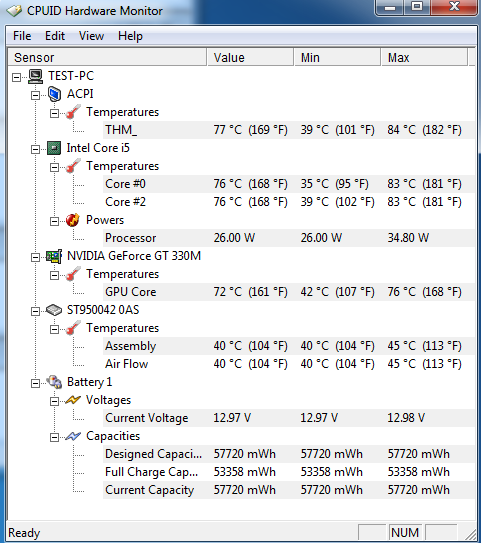
Task: Select the ST950042 0AS hard drive icon
Action: coord(54,310)
